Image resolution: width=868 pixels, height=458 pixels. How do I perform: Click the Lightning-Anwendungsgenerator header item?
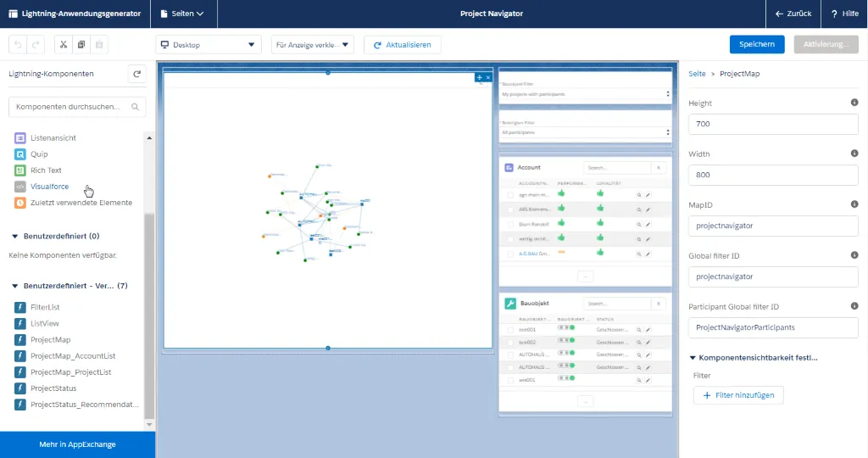tap(75, 14)
